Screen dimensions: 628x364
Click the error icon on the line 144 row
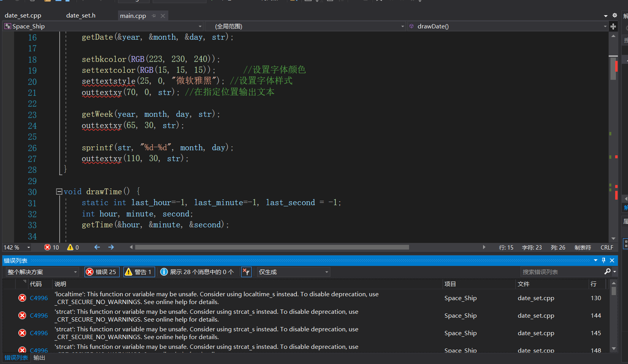tap(22, 315)
